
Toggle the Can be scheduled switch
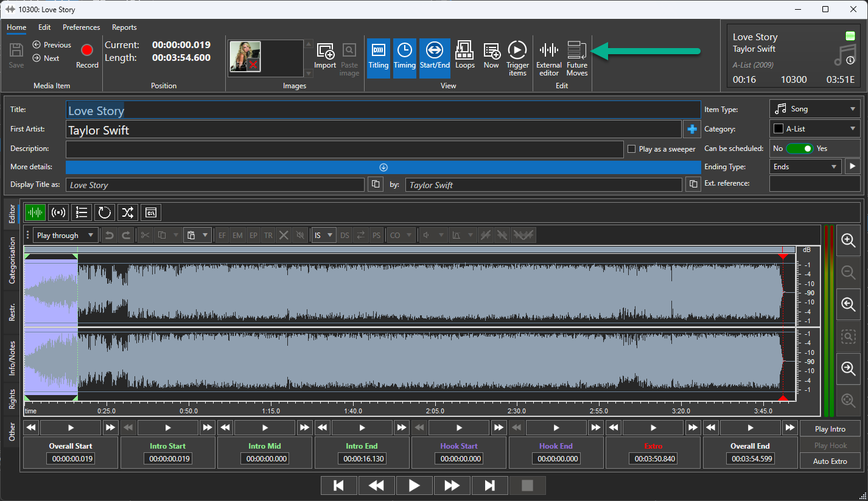[x=799, y=149]
